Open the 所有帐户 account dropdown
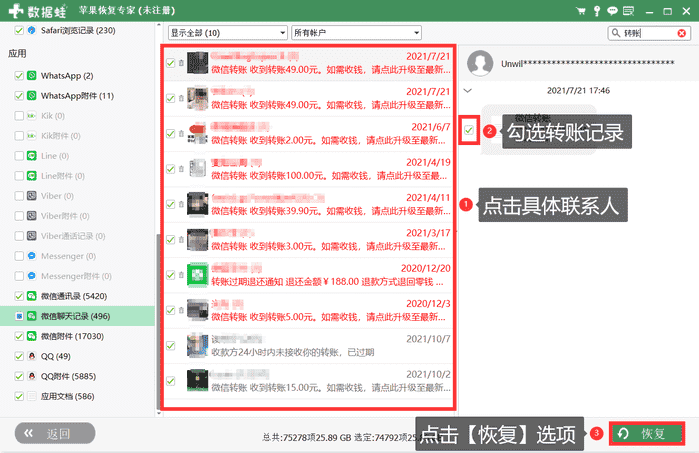 point(356,33)
